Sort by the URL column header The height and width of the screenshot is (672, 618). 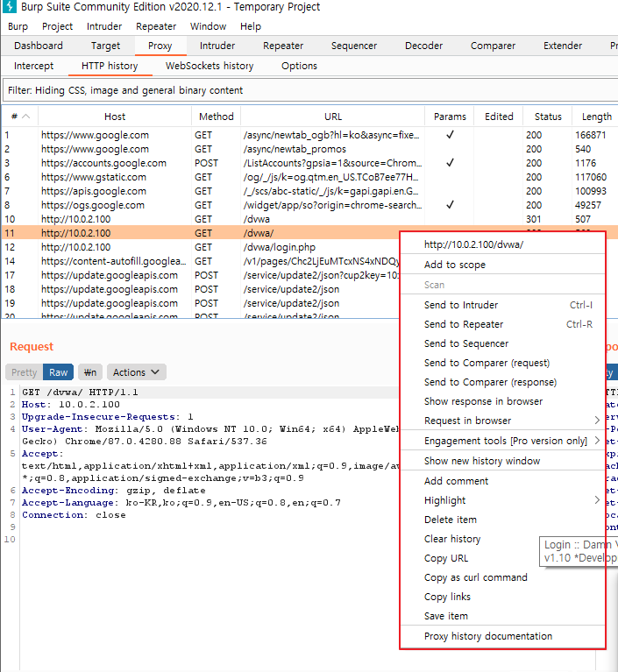(x=333, y=117)
